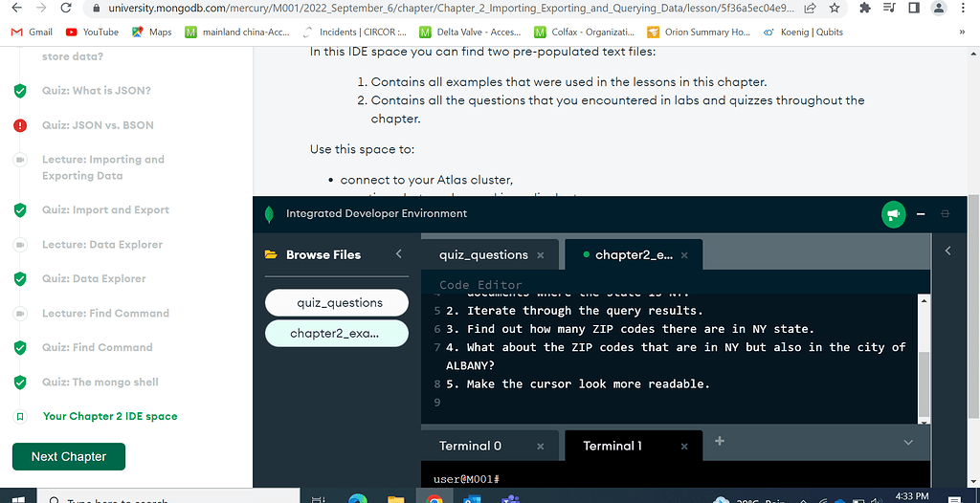Click red alert status beside Quiz: JSON vs. BSON
The image size is (980, 503).
tap(19, 125)
